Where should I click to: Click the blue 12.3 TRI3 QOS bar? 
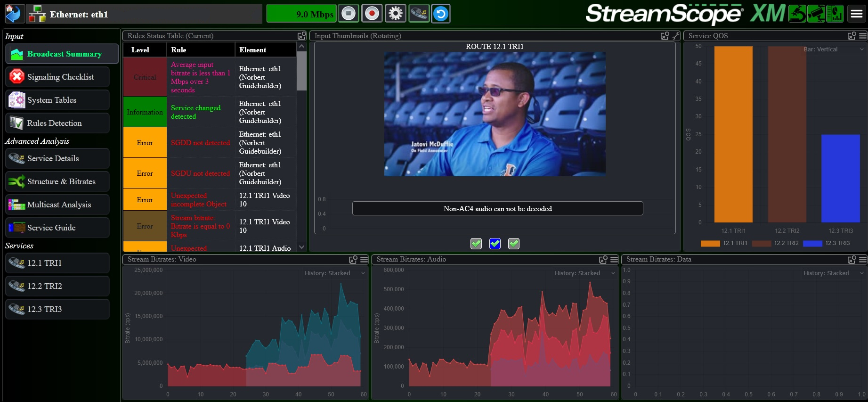pyautogui.click(x=841, y=179)
